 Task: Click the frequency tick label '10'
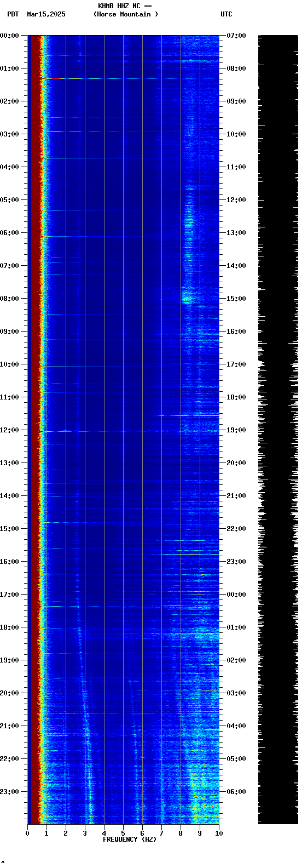coord(219,833)
